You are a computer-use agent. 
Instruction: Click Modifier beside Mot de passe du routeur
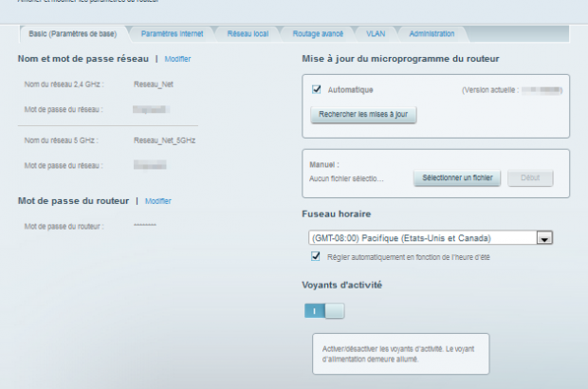[158, 201]
